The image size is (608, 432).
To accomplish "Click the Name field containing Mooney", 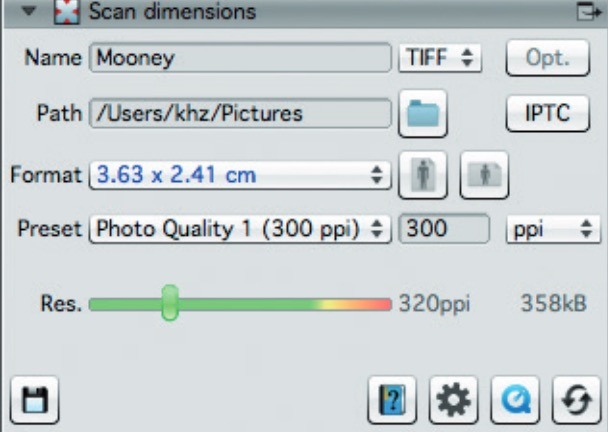I will click(240, 58).
